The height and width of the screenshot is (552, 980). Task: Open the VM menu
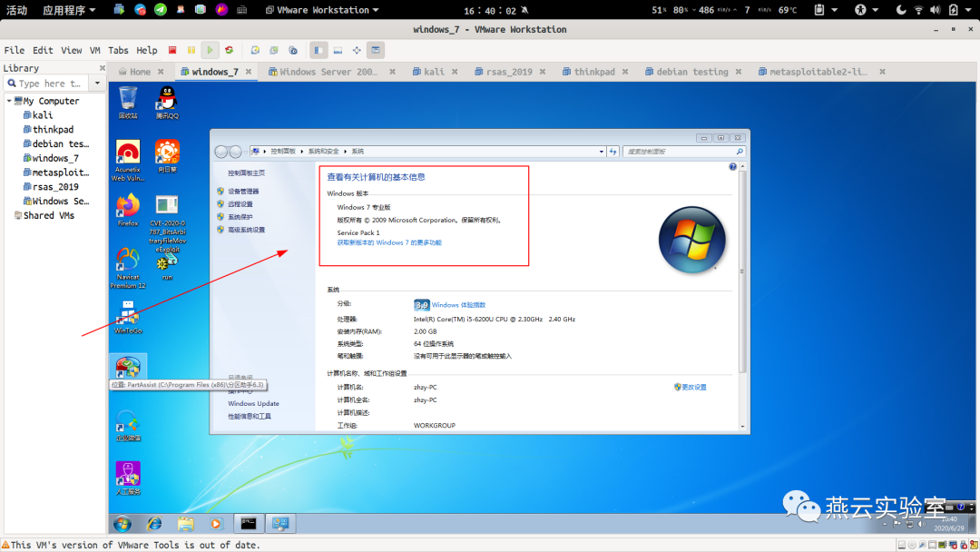click(95, 50)
